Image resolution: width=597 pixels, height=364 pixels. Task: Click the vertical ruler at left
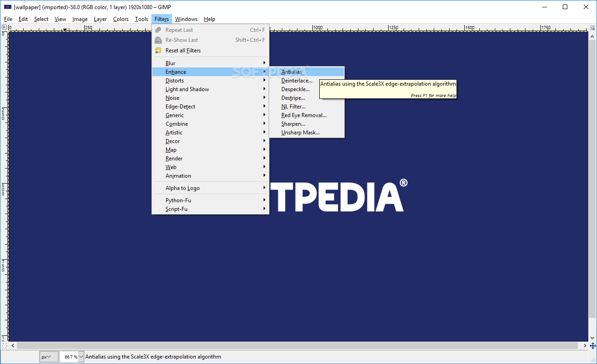4,186
